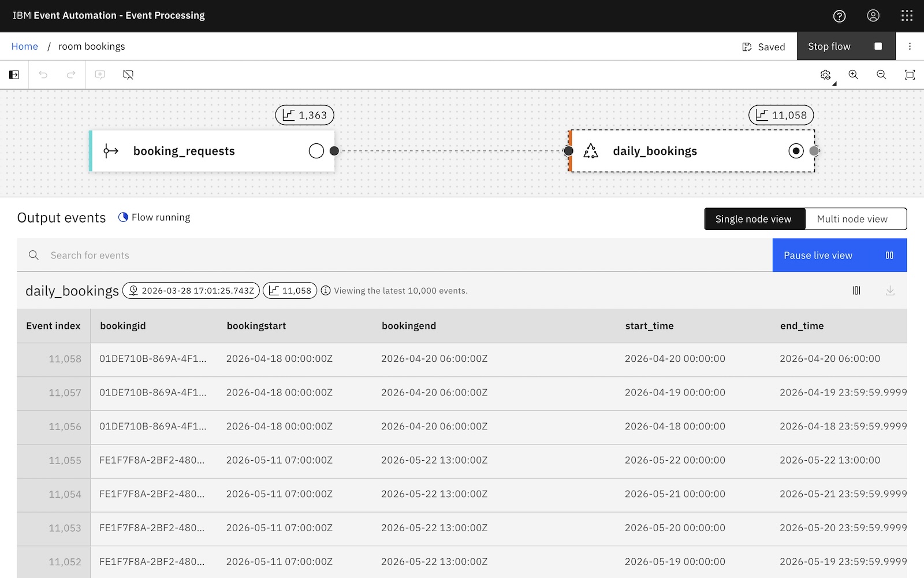This screenshot has width=924, height=578.
Task: Click the zoom in icon
Action: (853, 75)
